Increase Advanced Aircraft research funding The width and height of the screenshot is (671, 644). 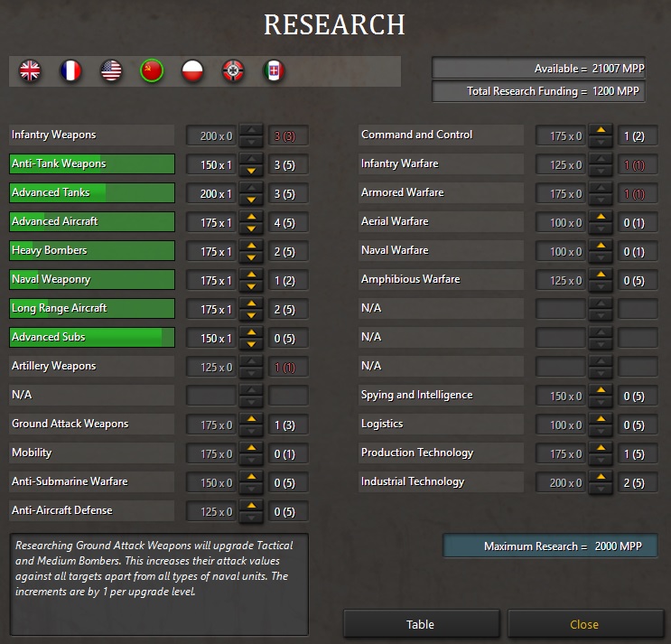point(252,217)
